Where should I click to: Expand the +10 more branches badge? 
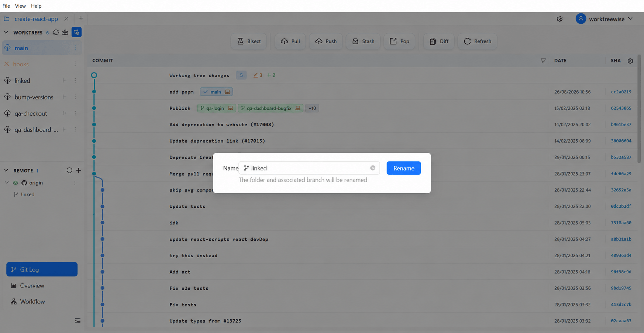pos(312,108)
